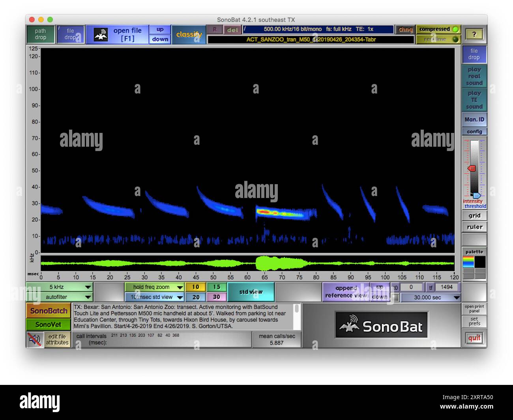Click the tf field showing 1494

[x=447, y=287]
